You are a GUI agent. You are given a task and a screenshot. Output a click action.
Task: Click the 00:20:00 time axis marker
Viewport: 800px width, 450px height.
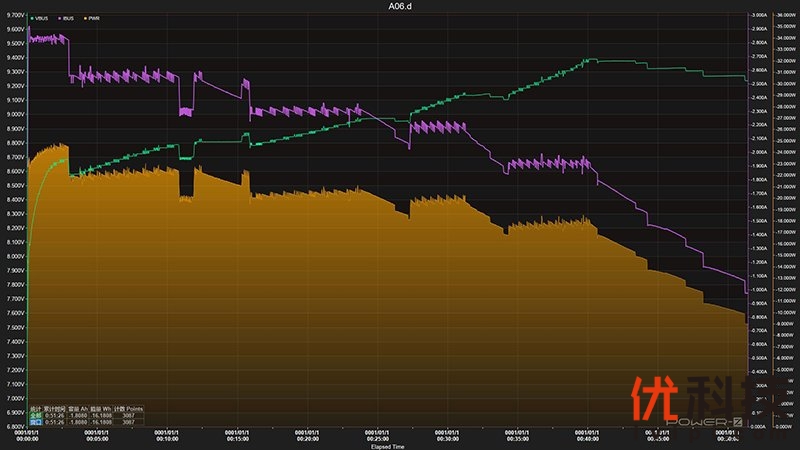point(308,435)
